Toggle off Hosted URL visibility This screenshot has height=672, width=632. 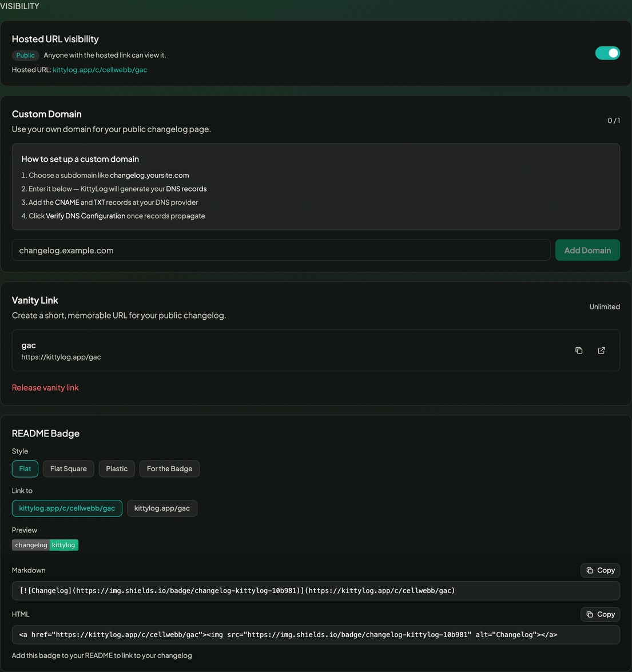607,52
